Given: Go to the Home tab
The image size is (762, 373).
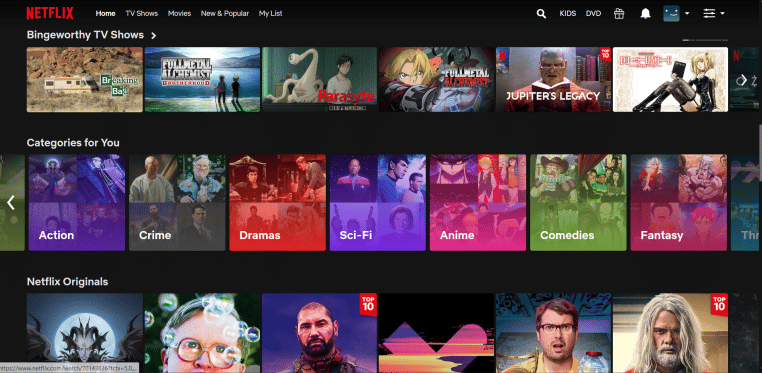Looking at the screenshot, I should click(105, 14).
